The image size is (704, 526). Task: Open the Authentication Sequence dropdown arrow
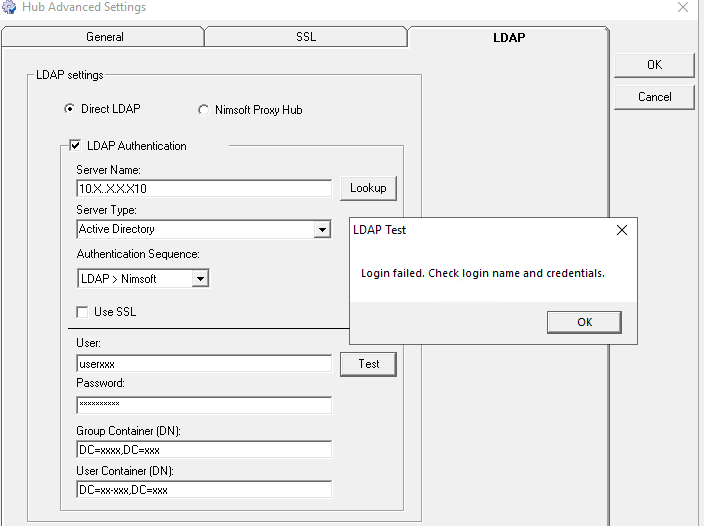click(200, 279)
